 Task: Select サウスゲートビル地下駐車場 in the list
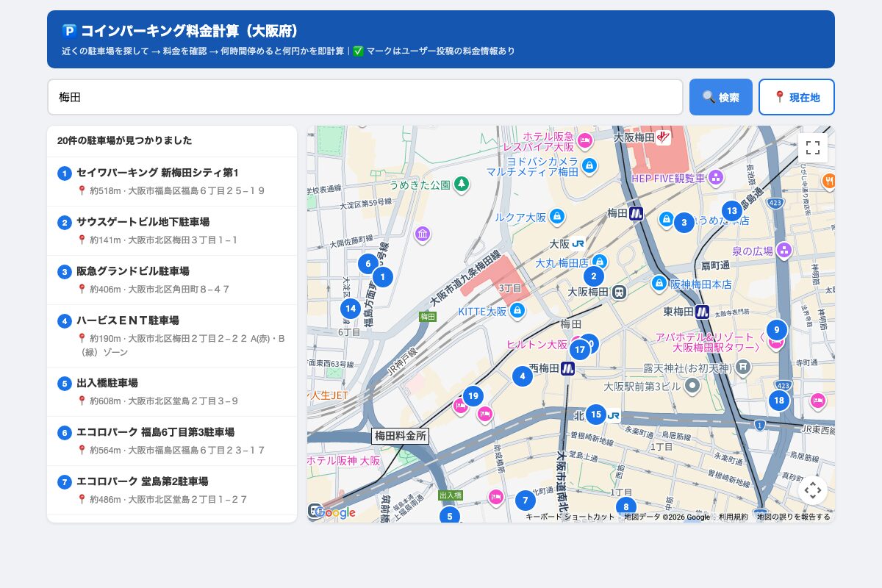(x=172, y=231)
